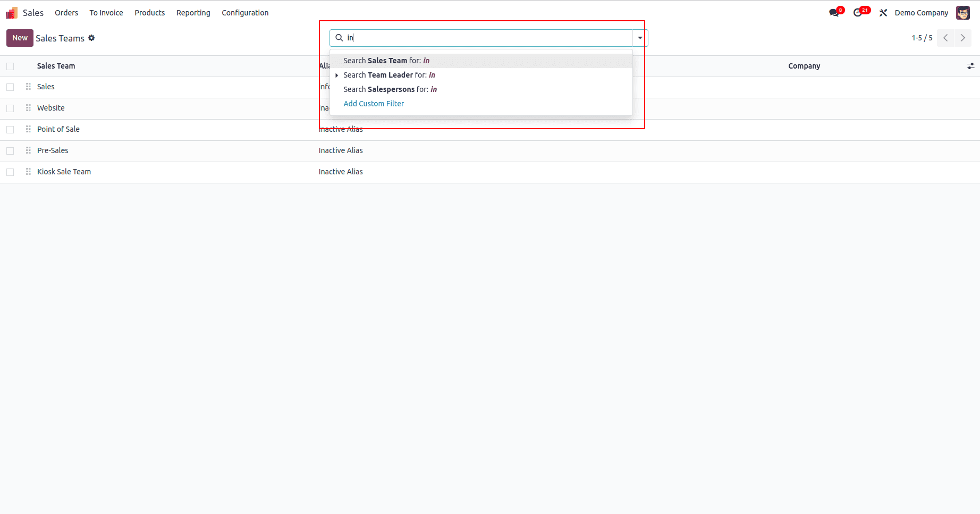Click the Sales Teams breadcrumb title
This screenshot has height=514, width=980.
point(60,38)
